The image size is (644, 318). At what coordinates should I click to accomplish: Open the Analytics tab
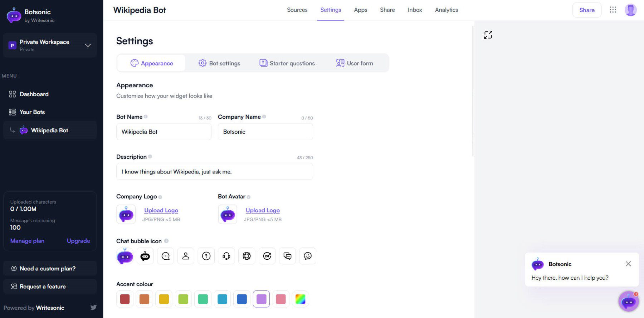click(446, 10)
